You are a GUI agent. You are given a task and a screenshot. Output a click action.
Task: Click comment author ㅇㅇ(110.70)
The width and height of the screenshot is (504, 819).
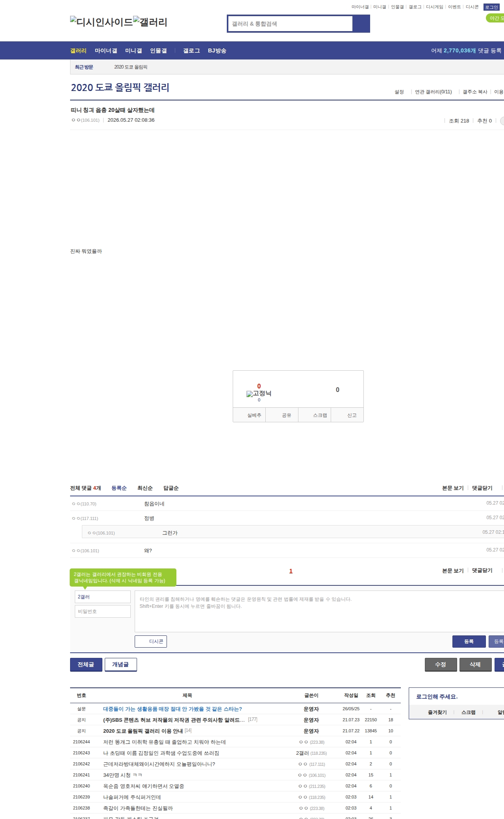click(x=84, y=504)
